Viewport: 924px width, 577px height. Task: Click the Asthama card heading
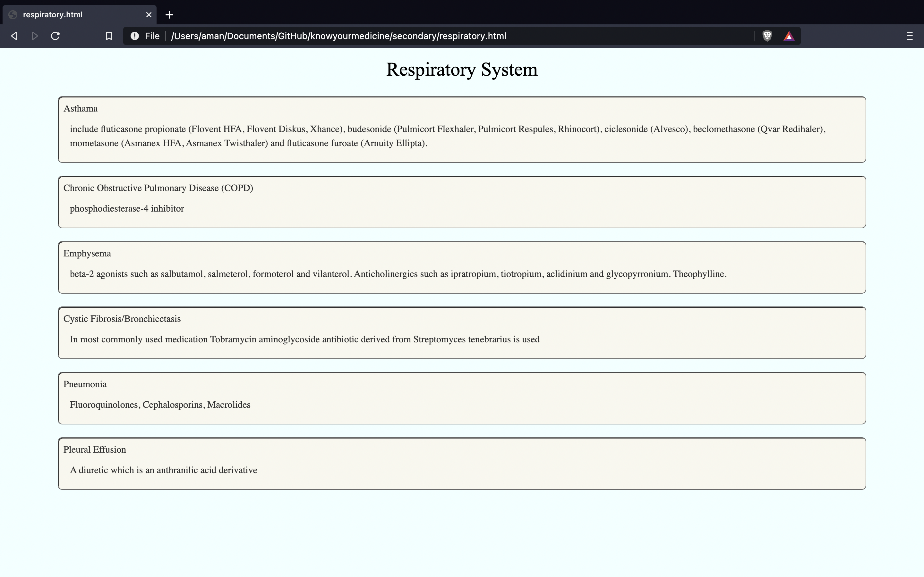81,109
